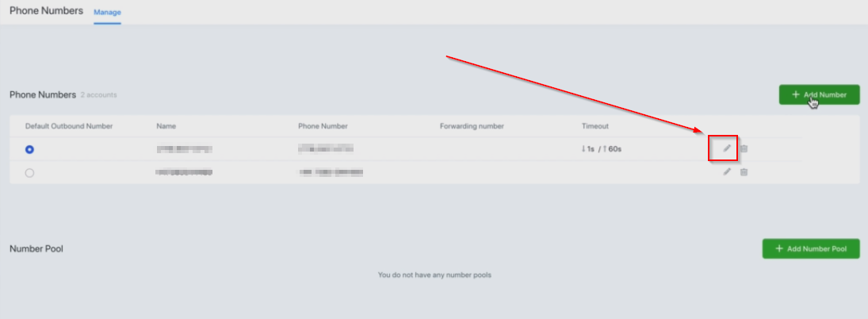Viewport: 868px width, 319px height.
Task: Click the Number Pool section heading
Action: 36,248
